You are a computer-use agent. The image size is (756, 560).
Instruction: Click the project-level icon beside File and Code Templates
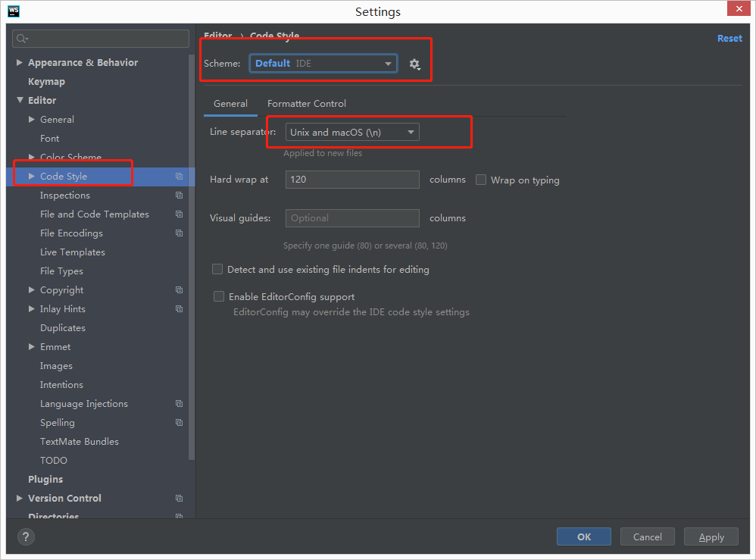180,214
